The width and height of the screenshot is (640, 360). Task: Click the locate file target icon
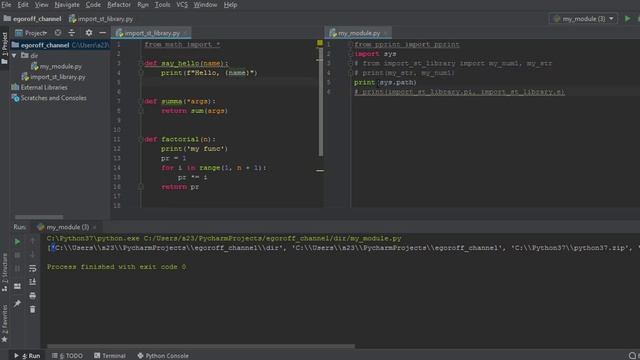58,33
